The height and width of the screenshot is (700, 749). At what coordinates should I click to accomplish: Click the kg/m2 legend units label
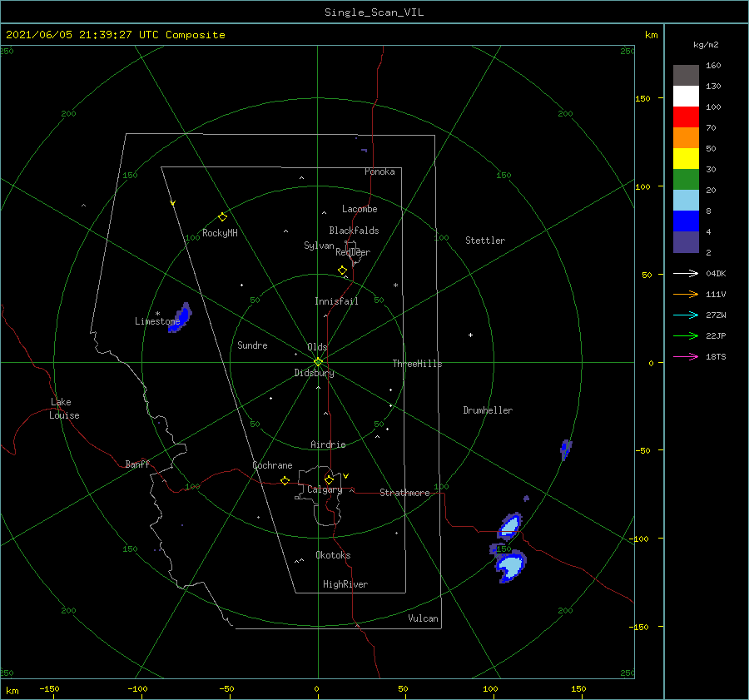[706, 45]
